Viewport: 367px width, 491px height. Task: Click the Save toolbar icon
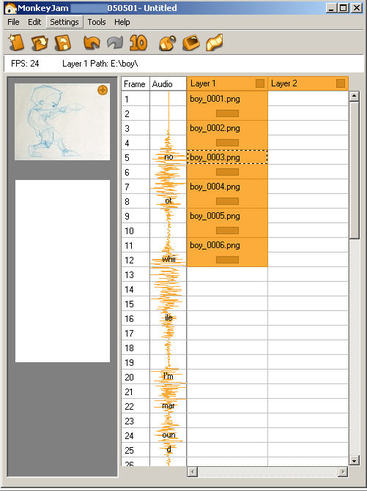[x=63, y=43]
